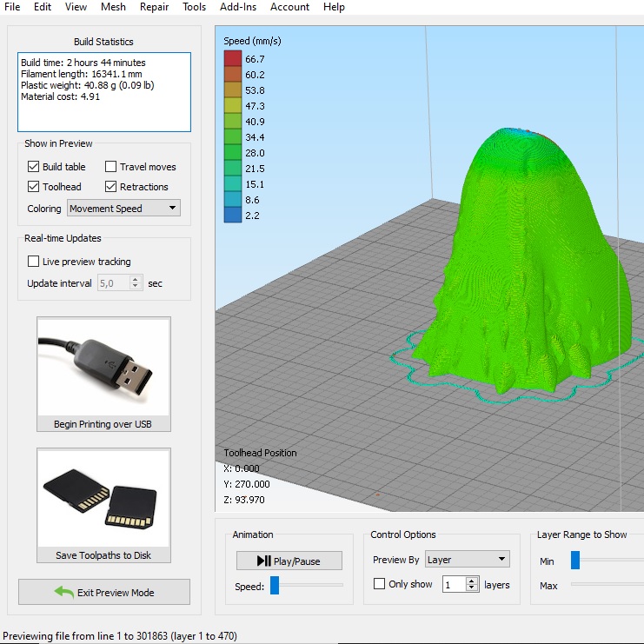Click the blue 2.2 speed legend swatch
This screenshot has width=644, height=644.
pos(233,216)
